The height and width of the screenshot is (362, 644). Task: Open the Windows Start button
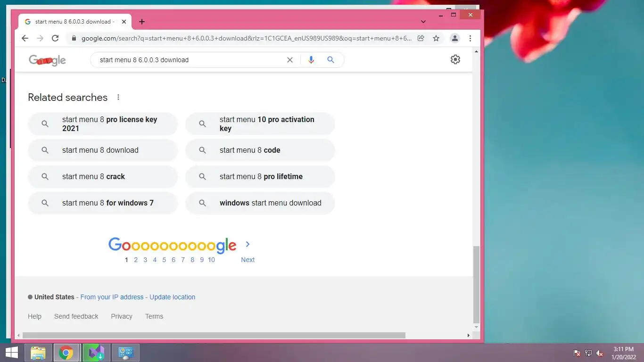[x=12, y=353]
